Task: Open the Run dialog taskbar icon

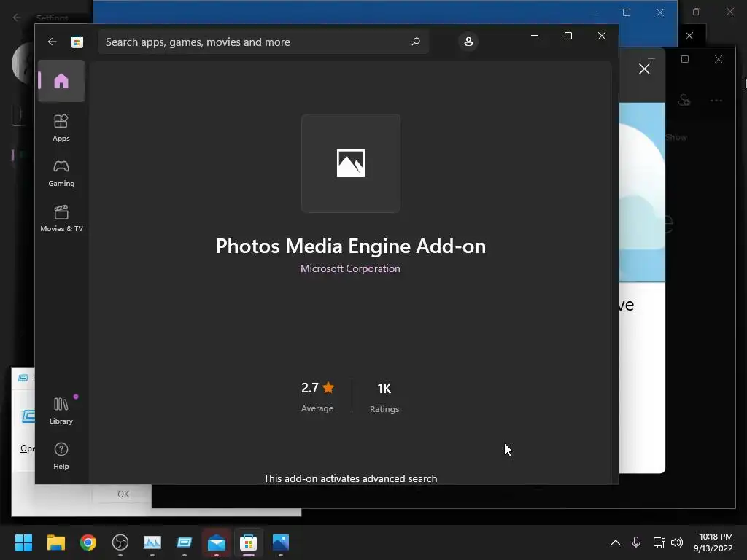Action: [185, 542]
